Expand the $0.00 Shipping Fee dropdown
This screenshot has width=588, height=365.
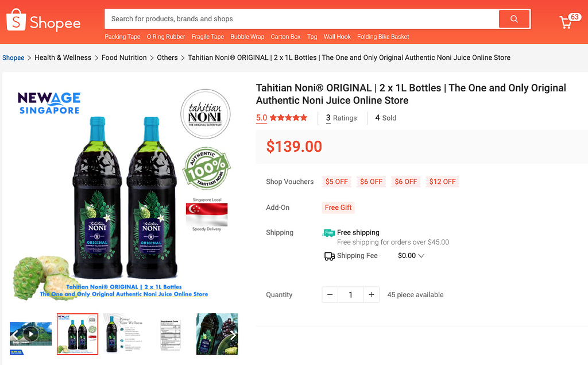coord(410,256)
